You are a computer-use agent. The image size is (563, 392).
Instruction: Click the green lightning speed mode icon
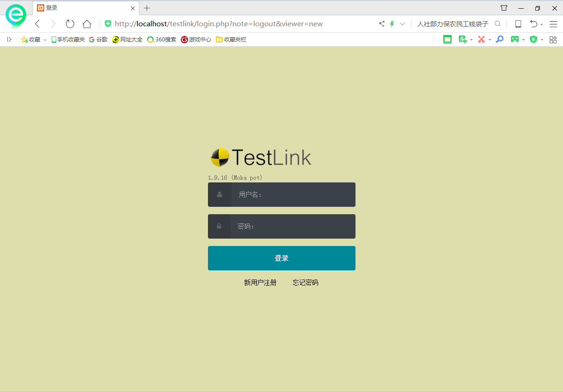pyautogui.click(x=392, y=24)
